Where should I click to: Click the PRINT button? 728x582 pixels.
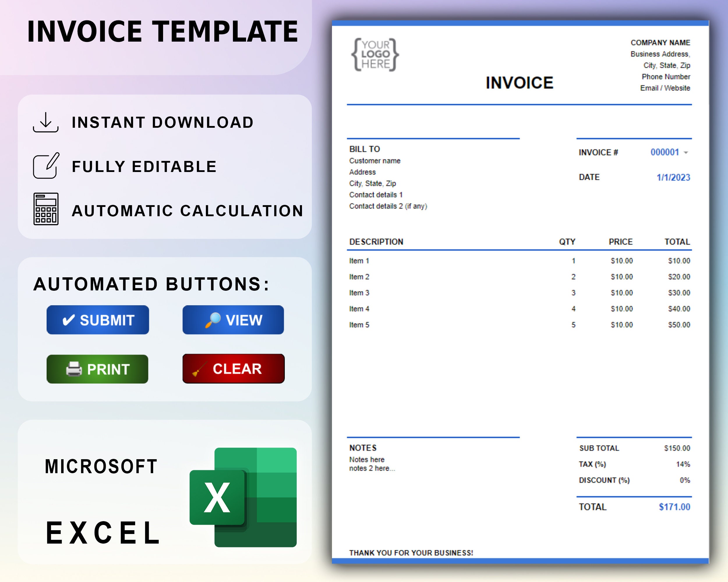coord(97,369)
